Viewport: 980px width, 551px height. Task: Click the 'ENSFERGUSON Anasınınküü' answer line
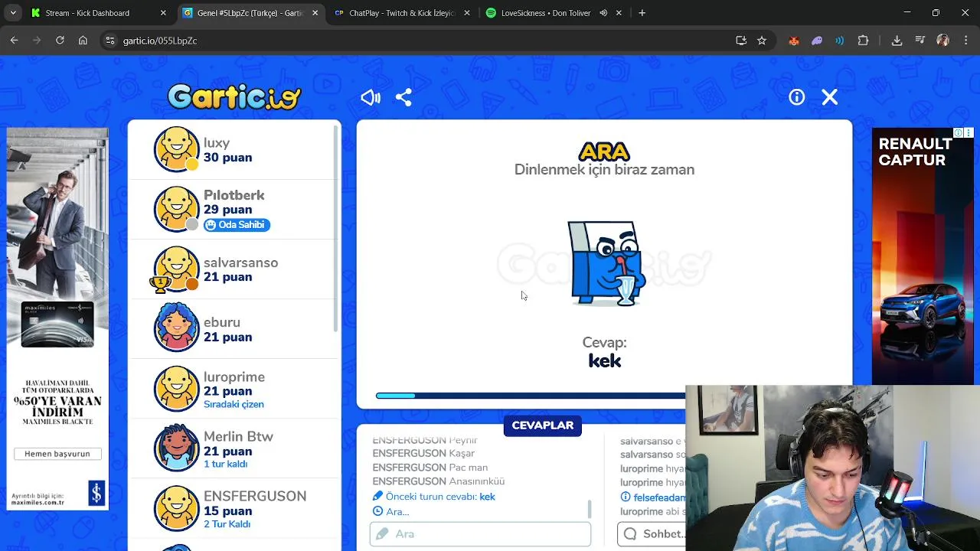(439, 481)
